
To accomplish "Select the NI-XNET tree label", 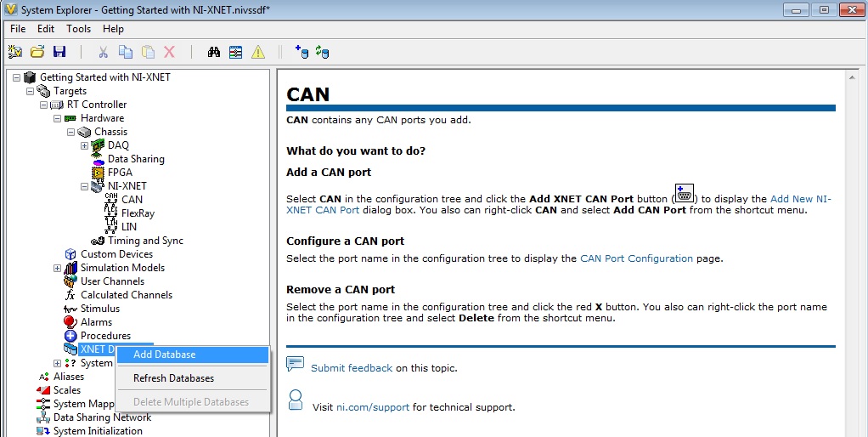I will click(x=127, y=185).
